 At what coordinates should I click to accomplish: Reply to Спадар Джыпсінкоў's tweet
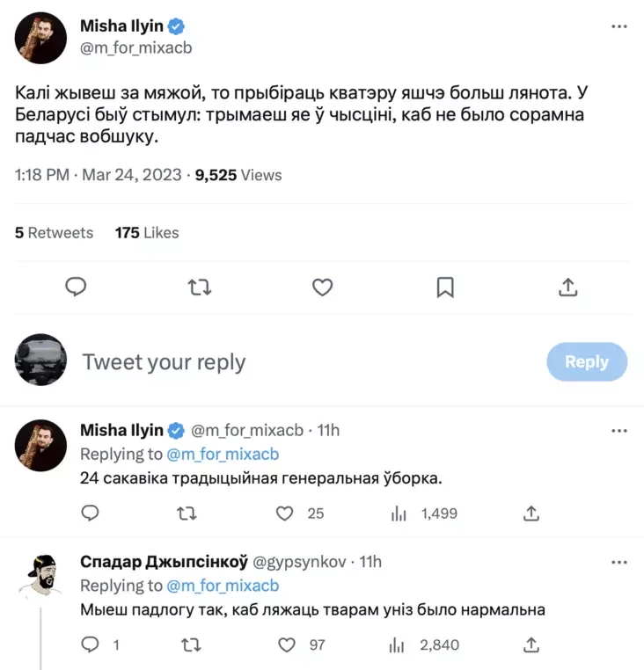coord(90,645)
